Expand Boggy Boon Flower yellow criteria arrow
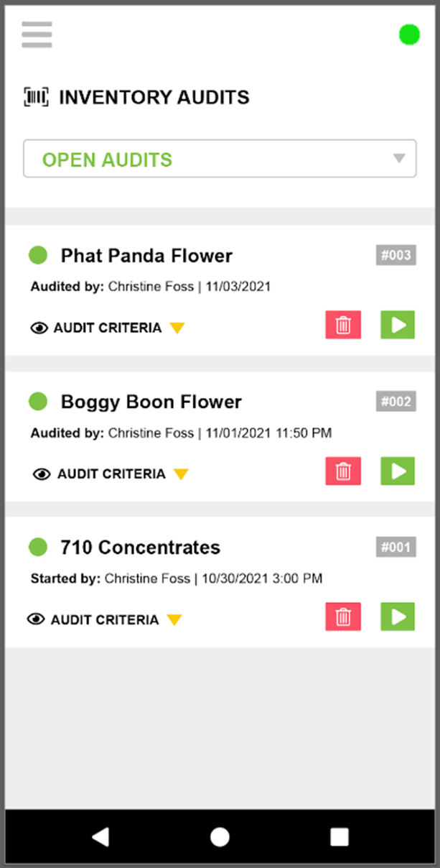Image resolution: width=440 pixels, height=868 pixels. pos(181,474)
